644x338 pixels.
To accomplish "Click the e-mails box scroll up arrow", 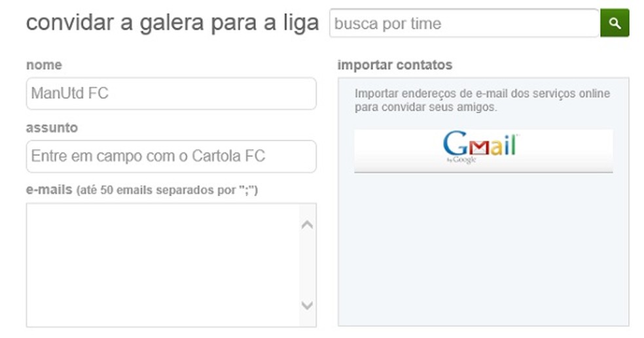I will pos(307,225).
